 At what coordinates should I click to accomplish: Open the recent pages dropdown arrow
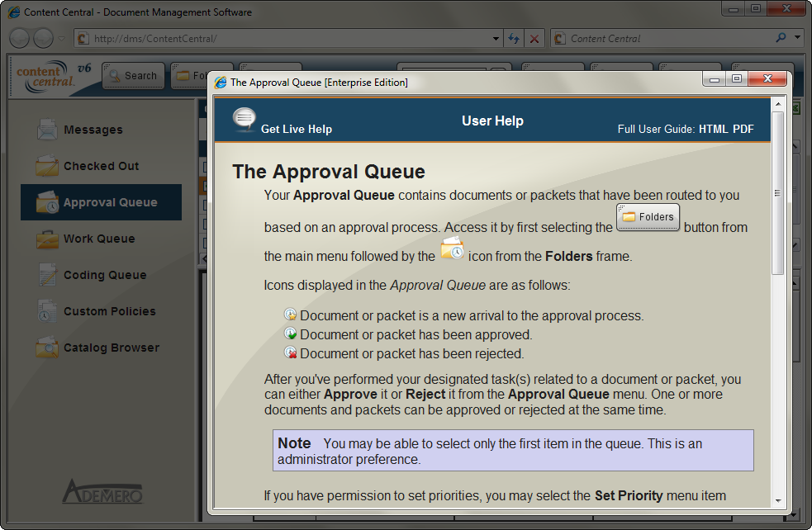[61, 39]
